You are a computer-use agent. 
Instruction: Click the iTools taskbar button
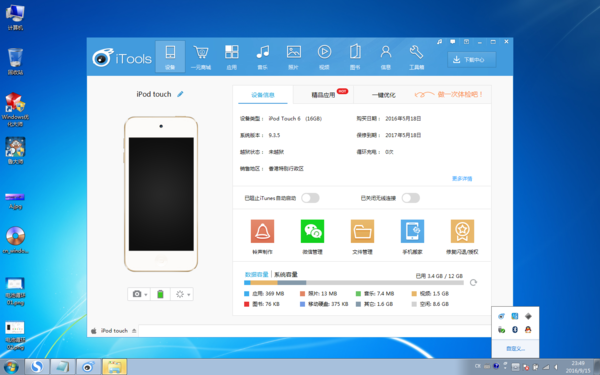point(88,367)
